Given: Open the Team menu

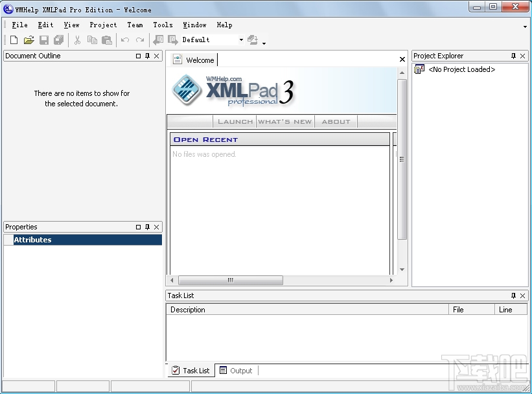Looking at the screenshot, I should coord(135,25).
